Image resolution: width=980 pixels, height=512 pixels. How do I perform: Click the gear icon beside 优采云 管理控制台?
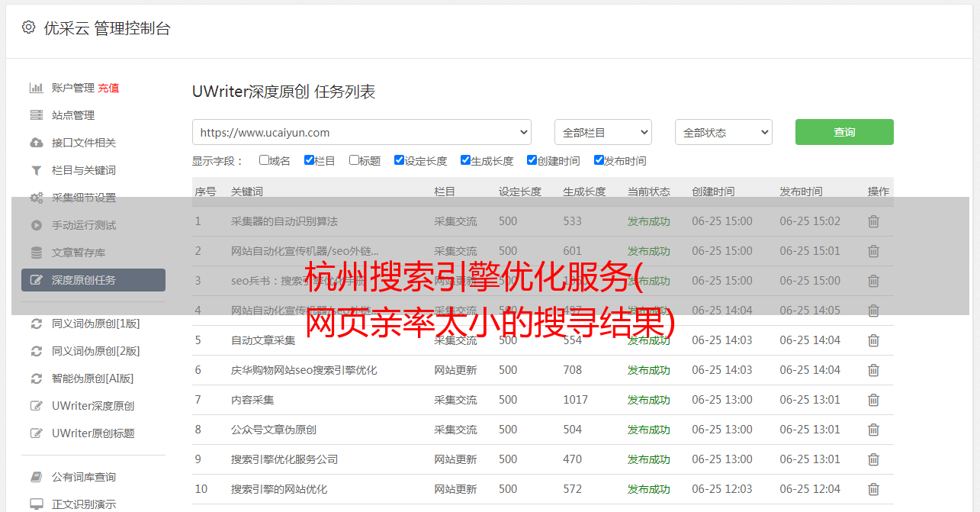28,27
